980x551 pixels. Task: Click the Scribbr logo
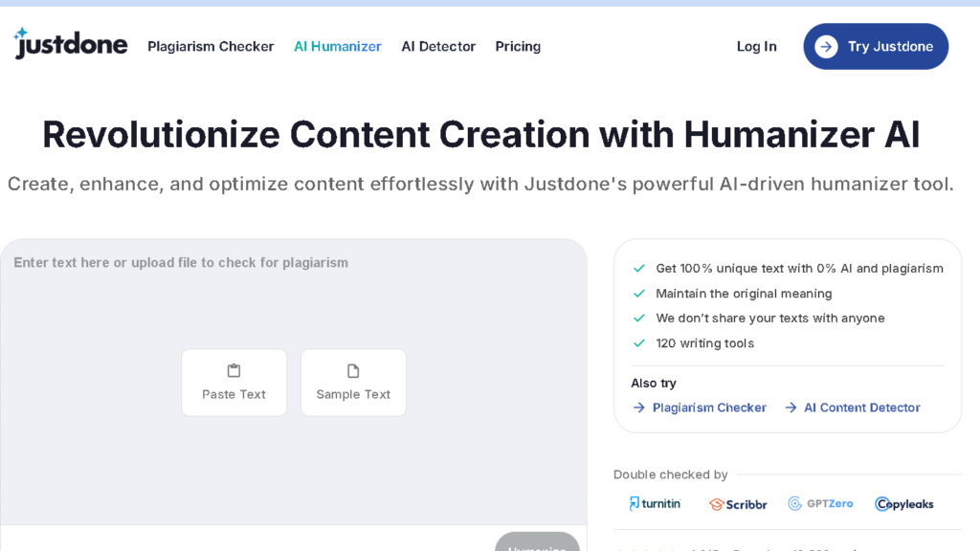tap(738, 504)
